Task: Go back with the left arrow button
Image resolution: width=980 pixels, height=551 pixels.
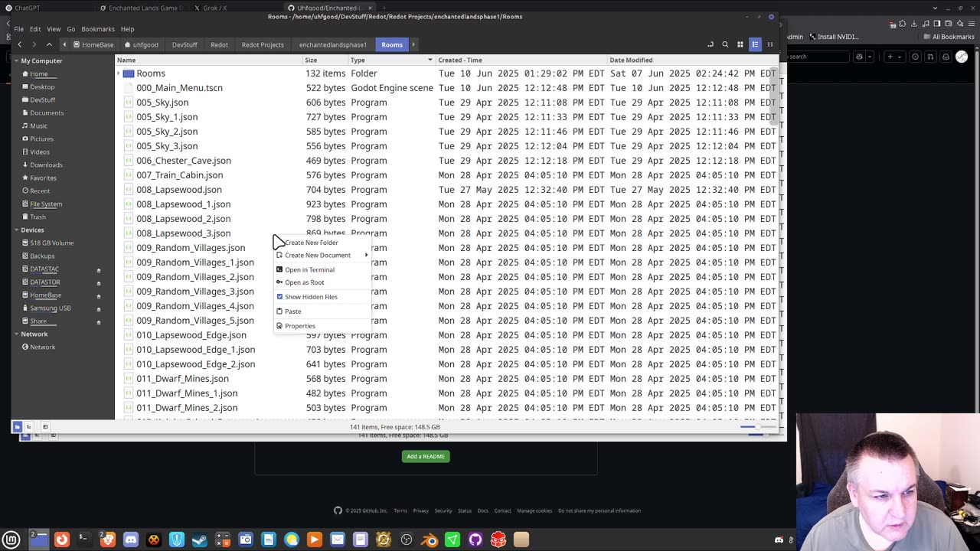Action: coord(20,44)
